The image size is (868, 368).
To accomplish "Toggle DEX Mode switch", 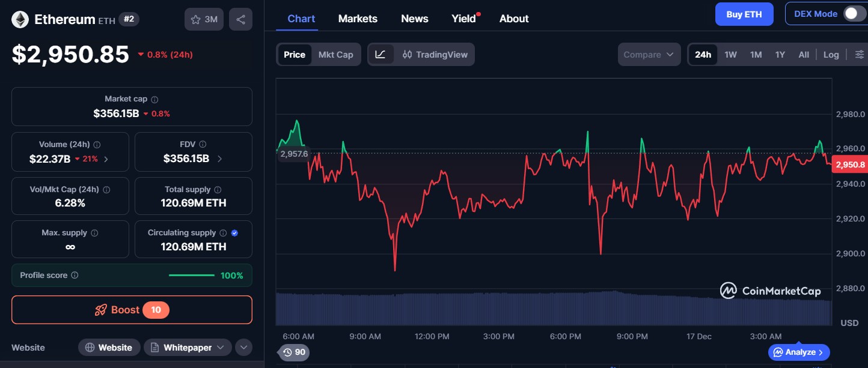I will [x=855, y=13].
